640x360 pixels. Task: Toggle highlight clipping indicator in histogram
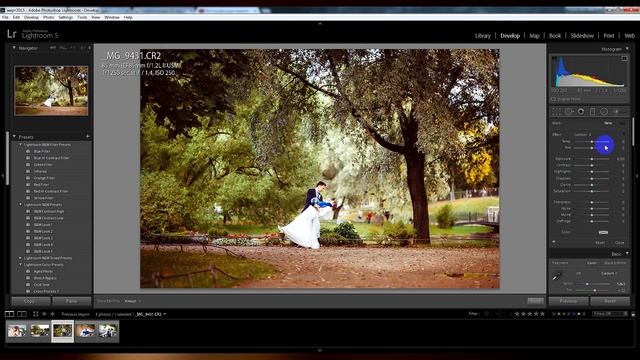point(624,59)
